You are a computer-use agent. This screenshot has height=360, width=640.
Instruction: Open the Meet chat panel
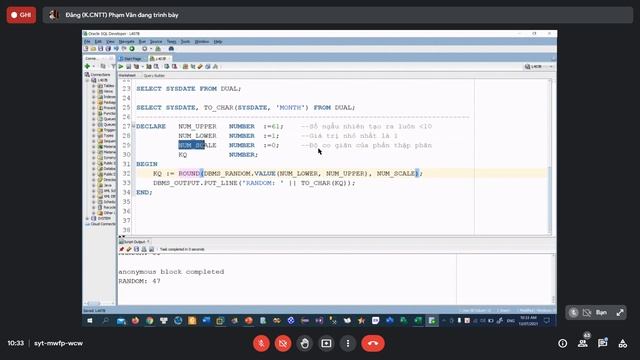[x=602, y=344]
